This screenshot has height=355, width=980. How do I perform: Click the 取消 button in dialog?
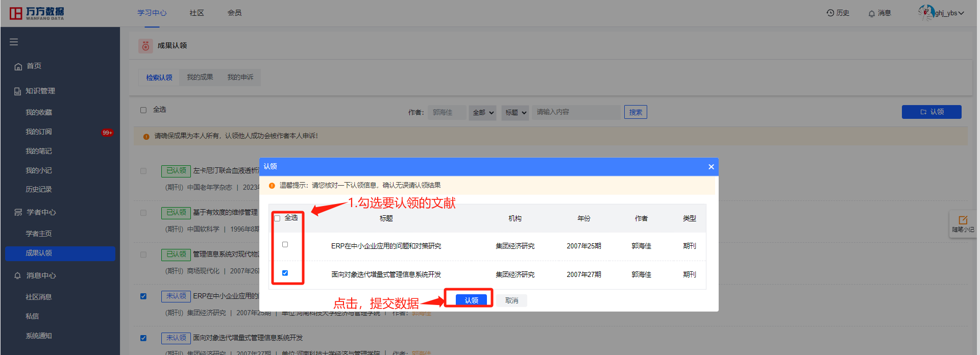[x=511, y=300]
